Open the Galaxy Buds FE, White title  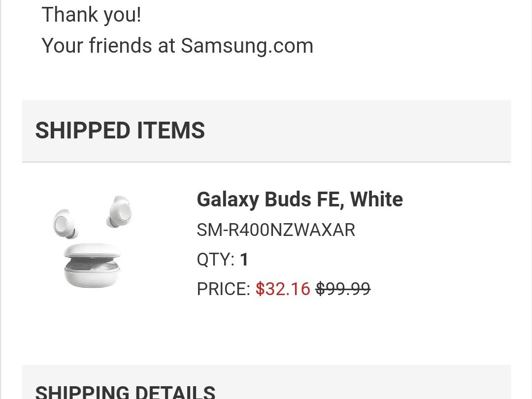pos(299,199)
